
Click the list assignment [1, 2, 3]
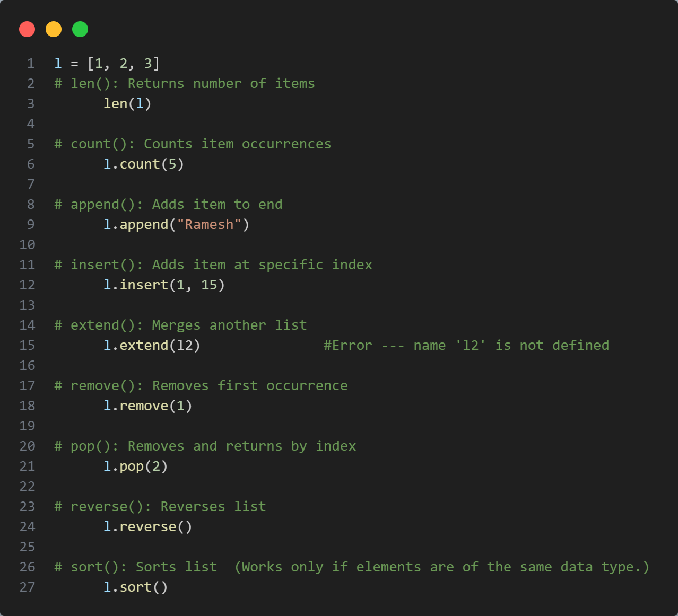tap(123, 64)
